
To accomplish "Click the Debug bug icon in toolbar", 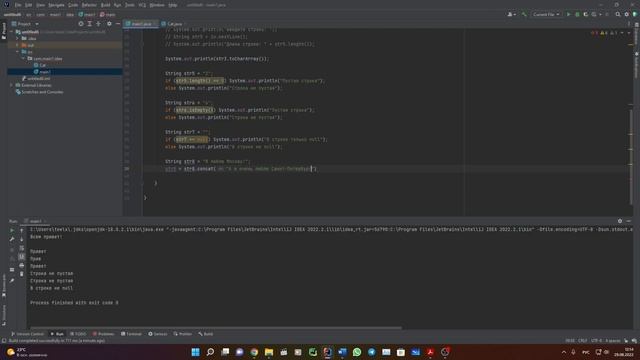I will coord(577,14).
